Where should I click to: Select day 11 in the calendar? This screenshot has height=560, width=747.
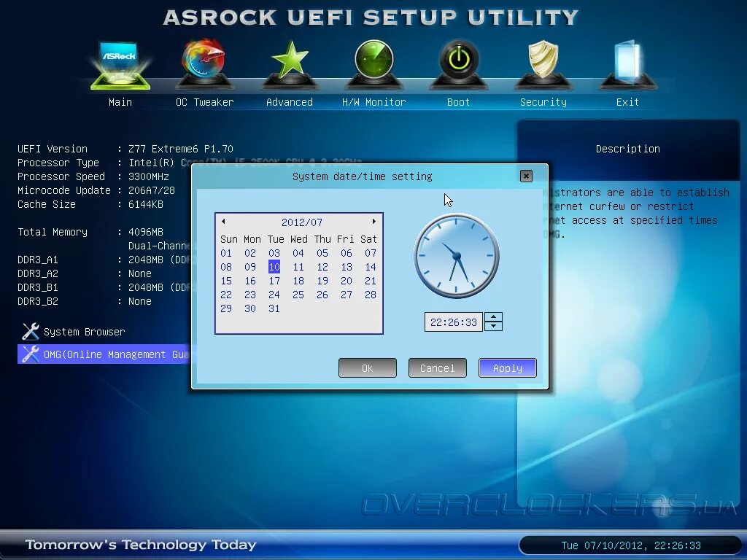coord(298,267)
